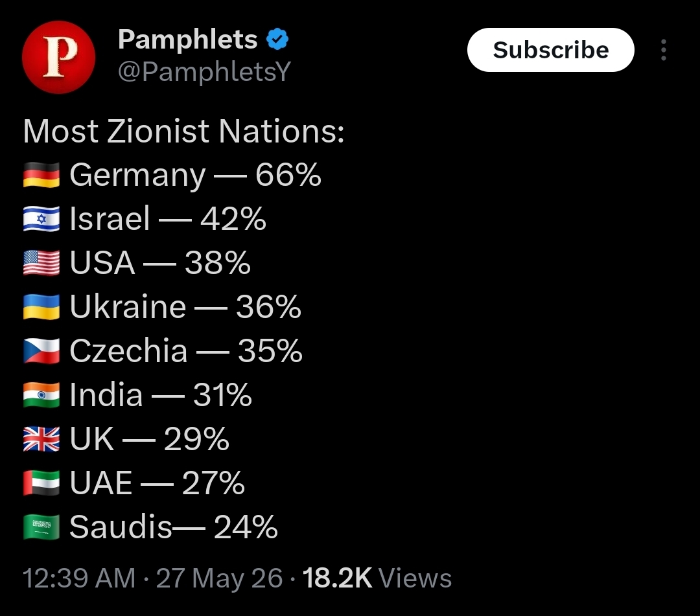Open the three-dot more options menu
Viewport: 700px width, 616px height.
(664, 49)
